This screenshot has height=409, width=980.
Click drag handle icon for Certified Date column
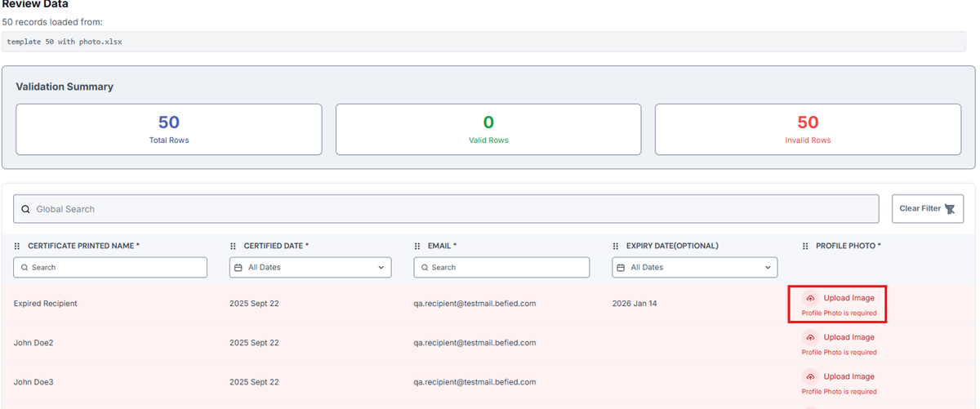pyautogui.click(x=234, y=246)
